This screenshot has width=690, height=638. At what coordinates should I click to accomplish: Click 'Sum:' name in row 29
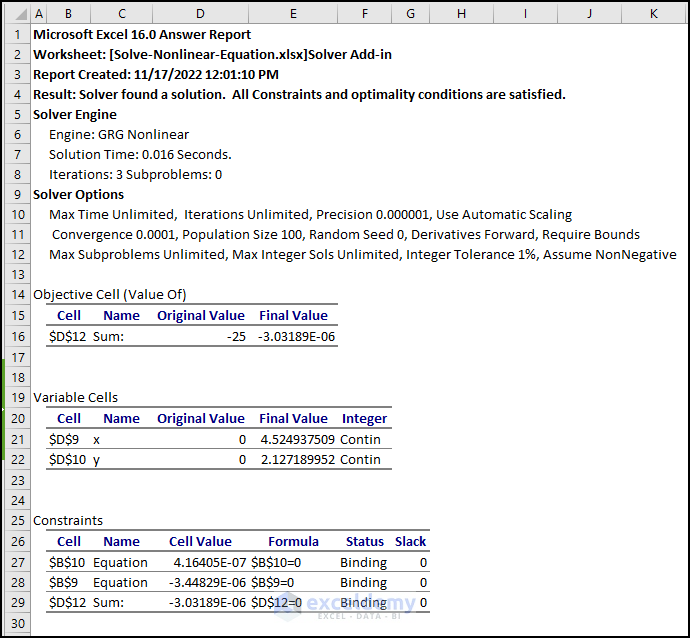[x=108, y=602]
